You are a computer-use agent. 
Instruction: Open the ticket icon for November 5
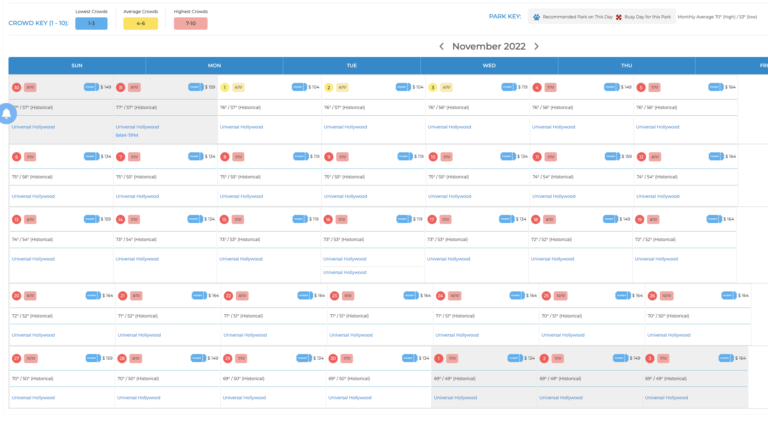coord(716,87)
